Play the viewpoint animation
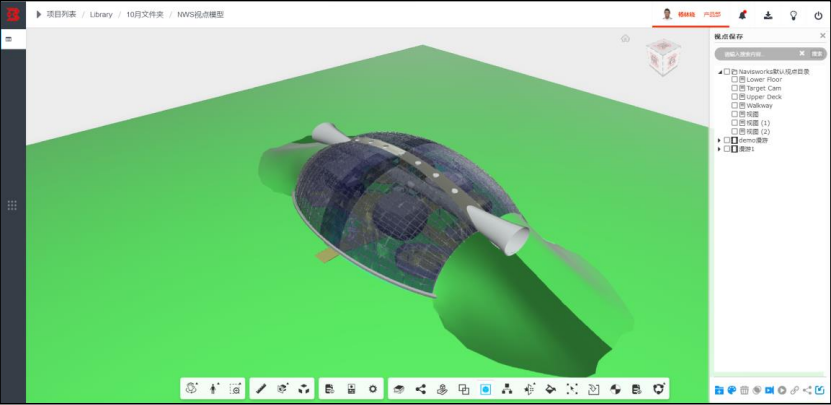Screen dimensions: 831x405 coord(782,390)
